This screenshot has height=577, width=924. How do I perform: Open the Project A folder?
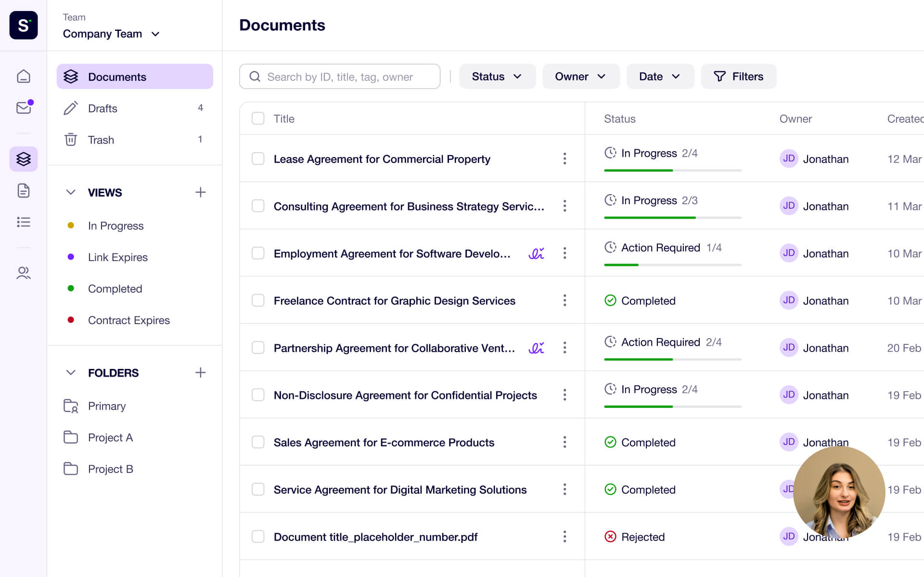110,437
